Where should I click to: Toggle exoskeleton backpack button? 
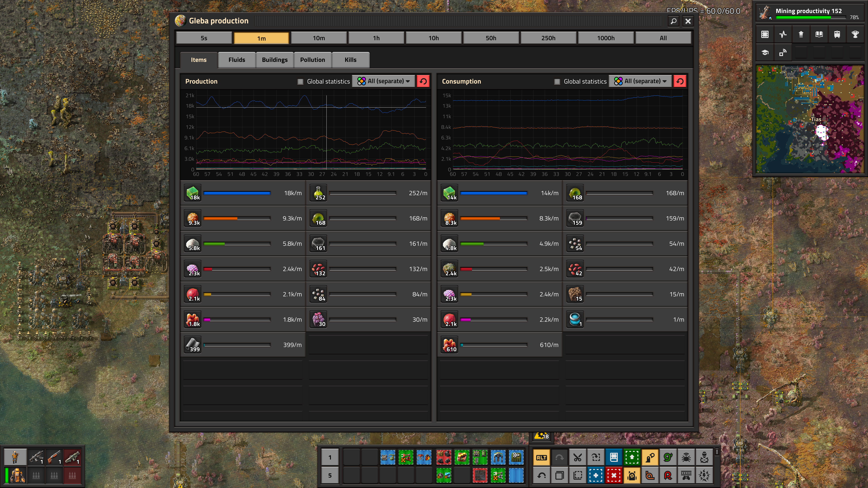coord(632,476)
